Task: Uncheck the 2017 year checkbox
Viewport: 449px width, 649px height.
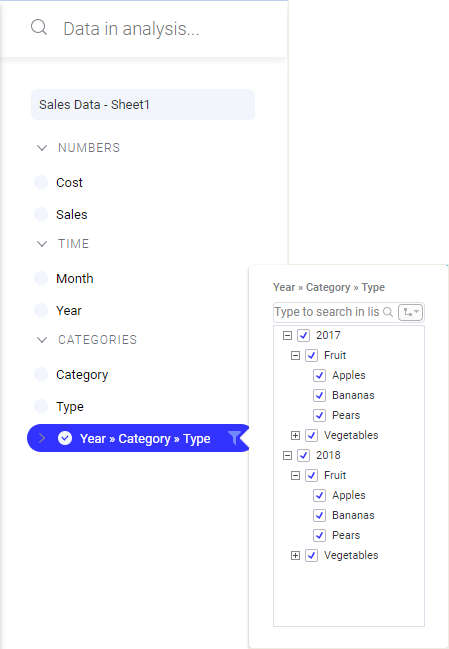Action: pyautogui.click(x=303, y=335)
